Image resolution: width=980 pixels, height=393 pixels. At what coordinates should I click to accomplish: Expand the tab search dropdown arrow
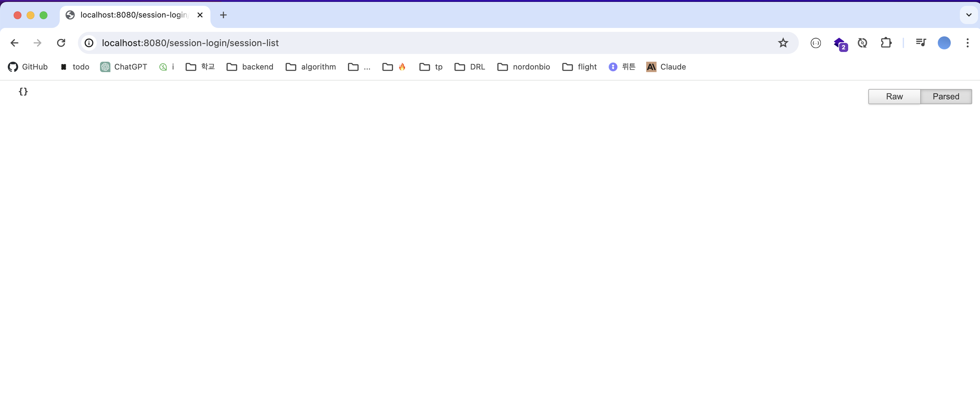969,15
